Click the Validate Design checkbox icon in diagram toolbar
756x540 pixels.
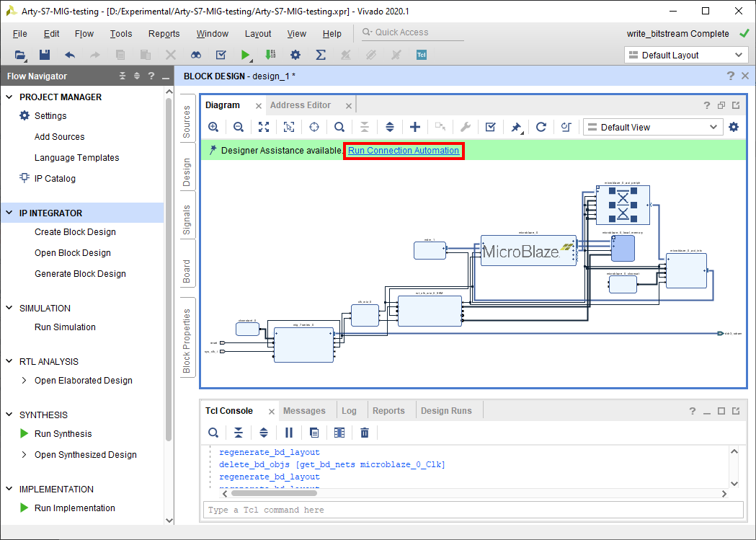[490, 128]
